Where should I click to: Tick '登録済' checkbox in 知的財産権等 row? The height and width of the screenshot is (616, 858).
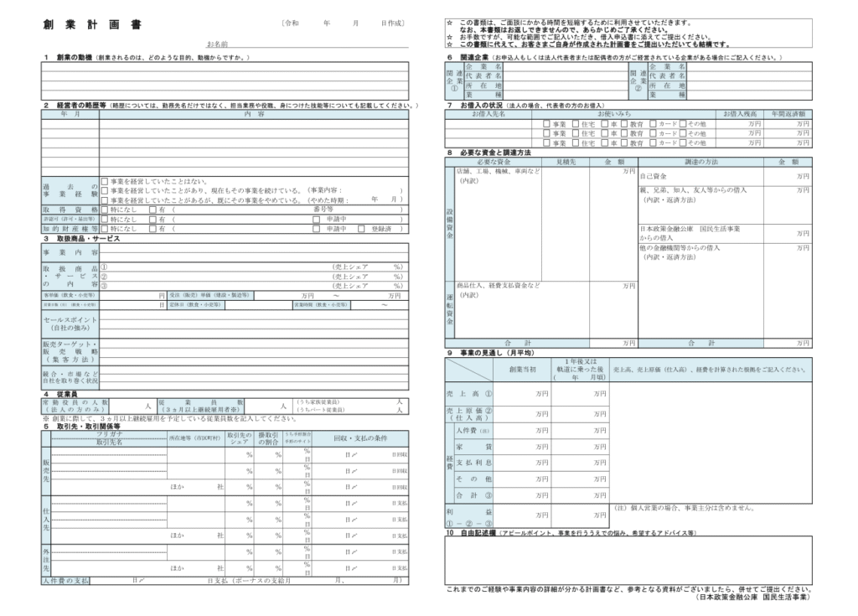(x=362, y=228)
